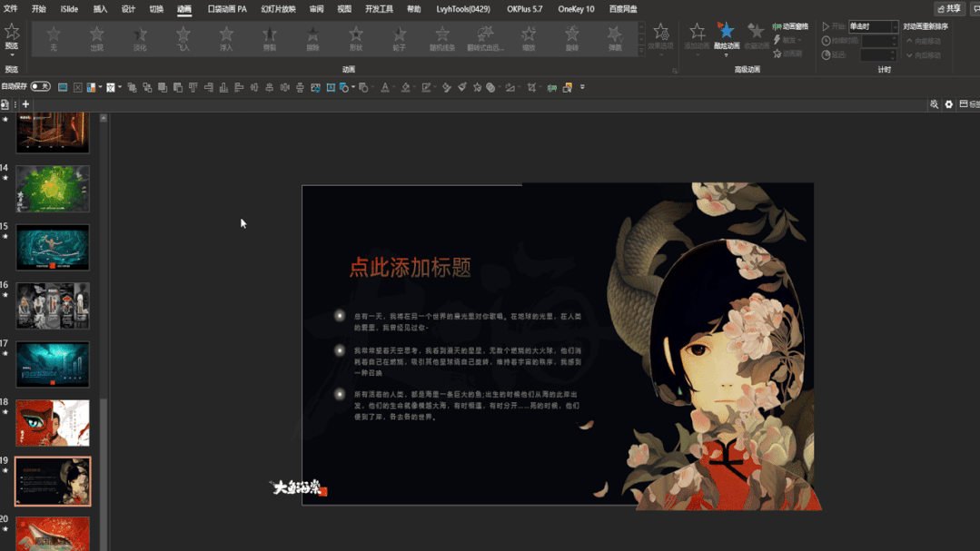Click the 共享 share button
Image resolution: width=980 pixels, height=551 pixels.
(x=949, y=9)
